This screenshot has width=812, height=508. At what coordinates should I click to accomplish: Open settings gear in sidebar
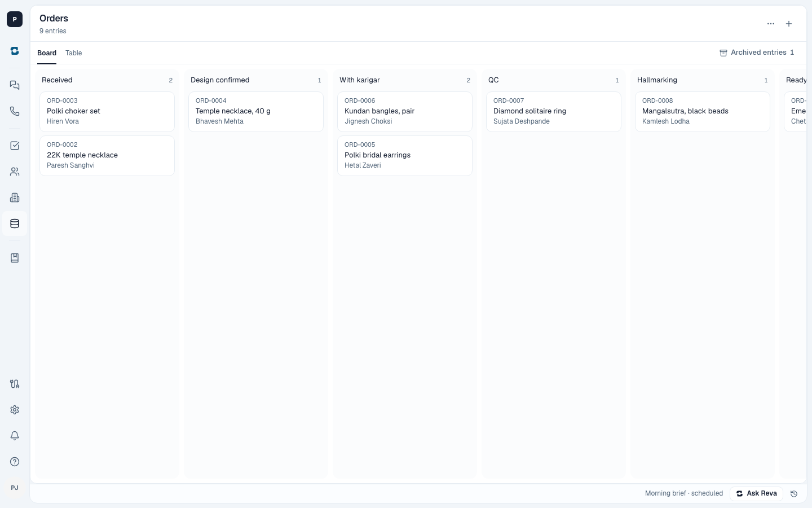pos(15,410)
